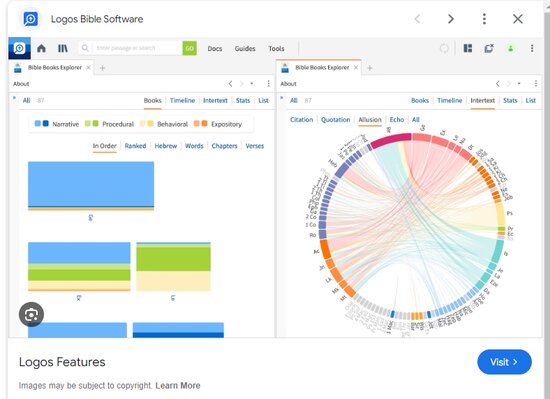Click the Logos app logo in toolbar
The image size is (550, 399).
[19, 48]
